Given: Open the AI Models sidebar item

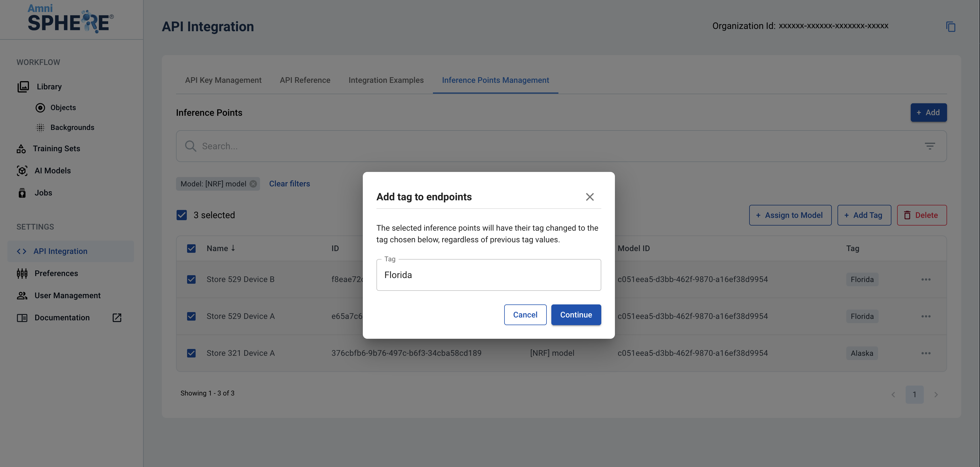Looking at the screenshot, I should [53, 171].
